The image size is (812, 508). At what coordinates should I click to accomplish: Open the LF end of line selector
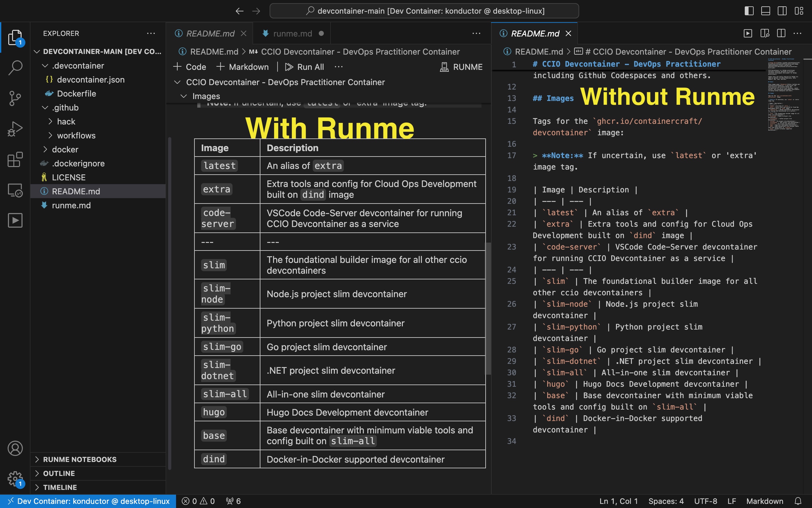(x=731, y=501)
